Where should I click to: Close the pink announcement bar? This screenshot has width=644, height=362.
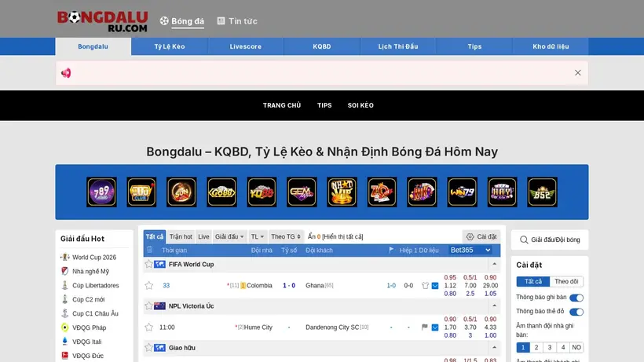pos(578,73)
